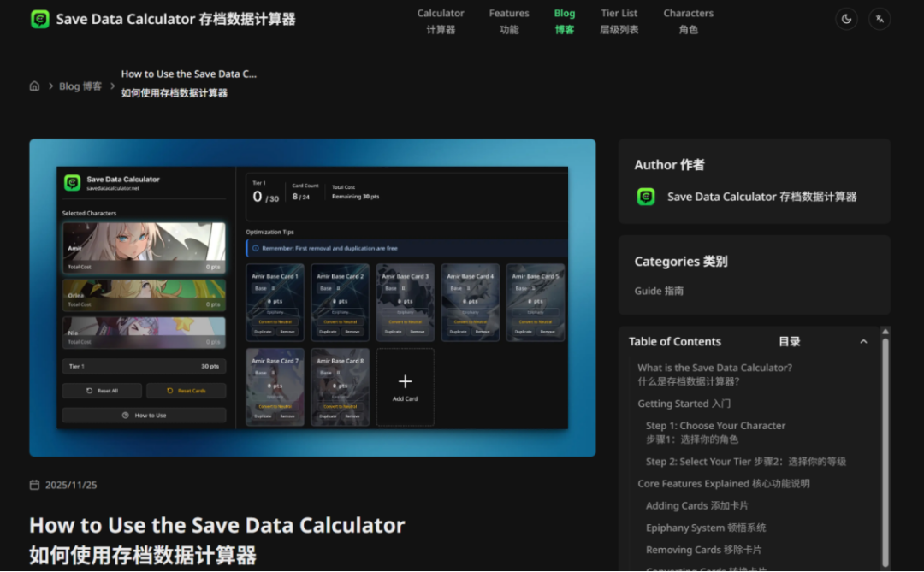Click the scrollbar up arrow in contents
The height and width of the screenshot is (572, 924).
[x=885, y=332]
